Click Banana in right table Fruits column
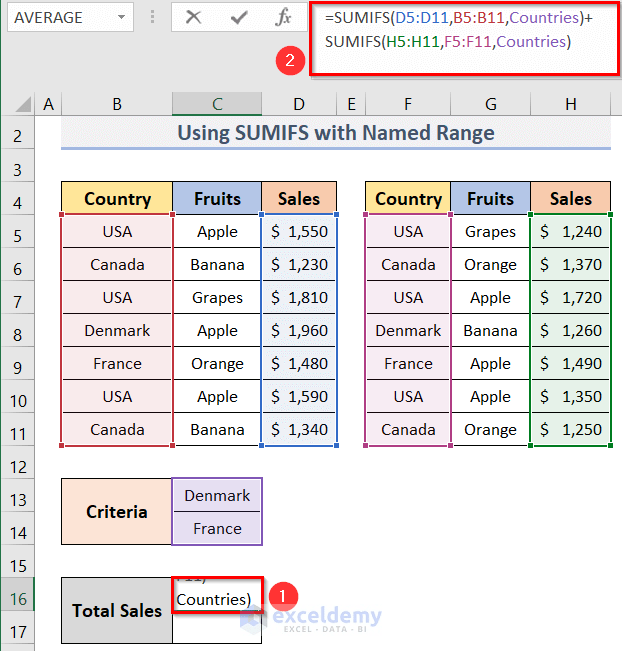This screenshot has width=622, height=651. (490, 330)
